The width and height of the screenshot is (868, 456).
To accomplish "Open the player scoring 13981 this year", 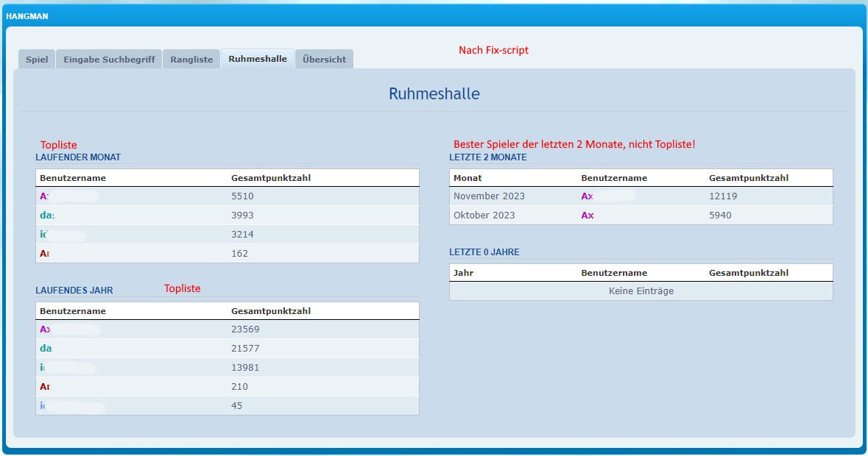I will [x=44, y=368].
